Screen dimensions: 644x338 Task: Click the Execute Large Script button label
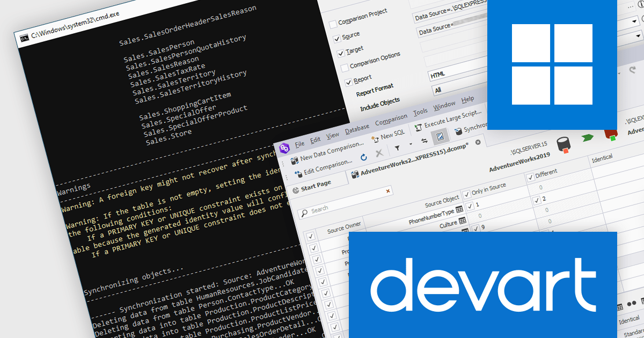click(453, 120)
